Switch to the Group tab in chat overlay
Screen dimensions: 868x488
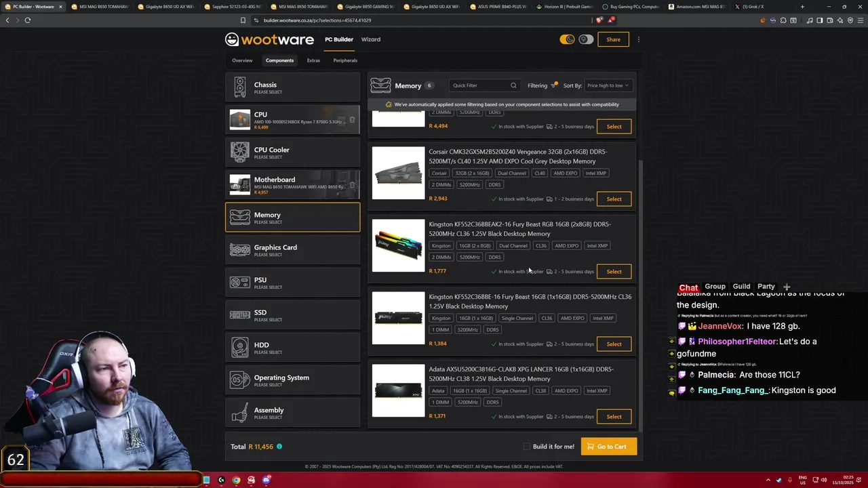[715, 287]
